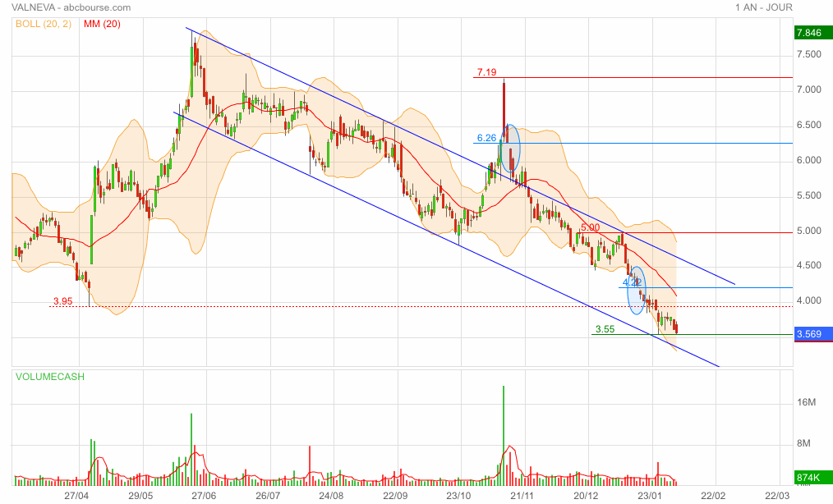
Task: Click the 23/10 date label
Action: point(458,496)
